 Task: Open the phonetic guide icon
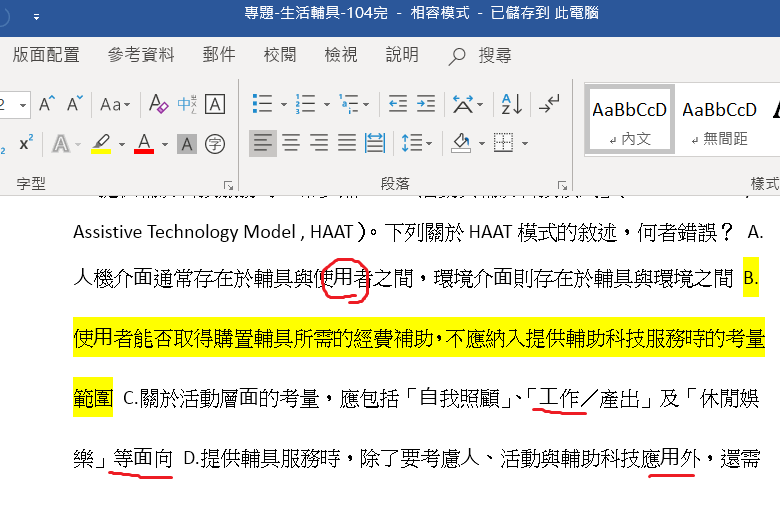tap(187, 104)
